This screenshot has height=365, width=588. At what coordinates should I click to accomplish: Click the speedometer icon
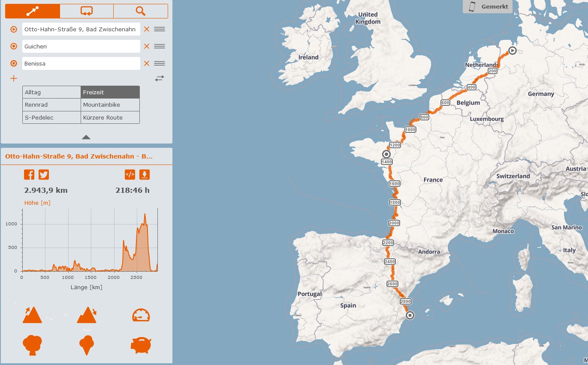[141, 315]
